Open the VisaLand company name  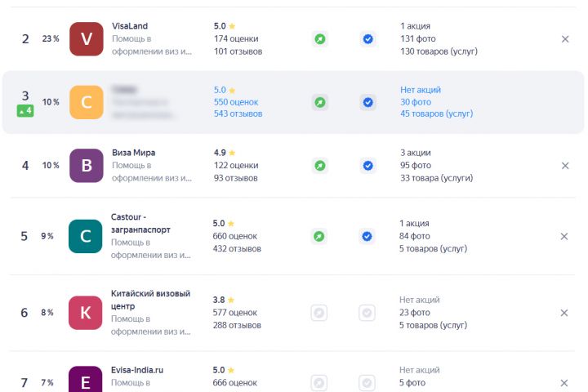coord(130,26)
